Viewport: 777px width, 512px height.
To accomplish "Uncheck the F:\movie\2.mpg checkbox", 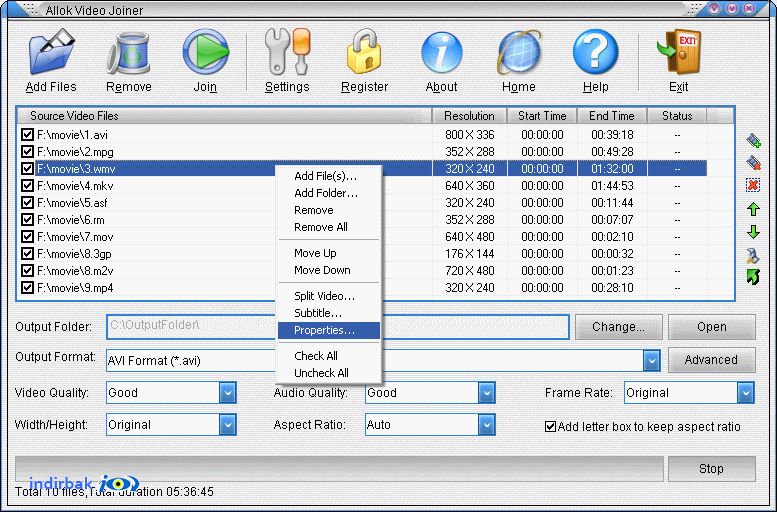I will pos(28,152).
